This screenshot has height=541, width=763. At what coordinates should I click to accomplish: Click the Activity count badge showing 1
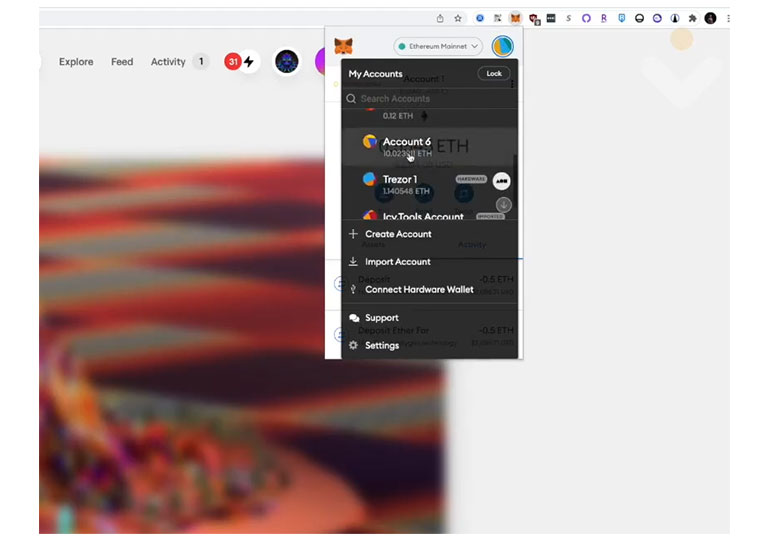[201, 61]
